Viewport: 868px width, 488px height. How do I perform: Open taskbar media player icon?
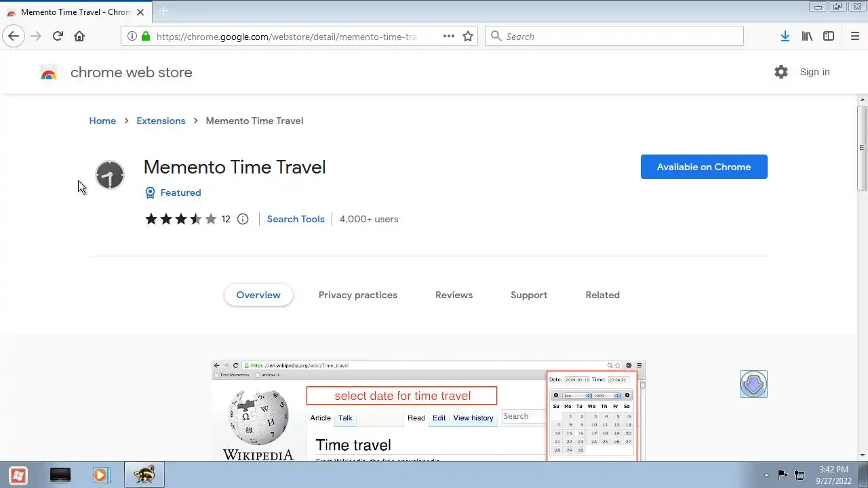coord(100,475)
